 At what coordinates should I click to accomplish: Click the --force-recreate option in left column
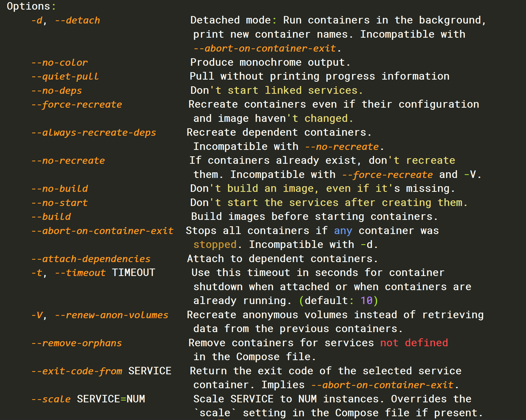point(76,104)
